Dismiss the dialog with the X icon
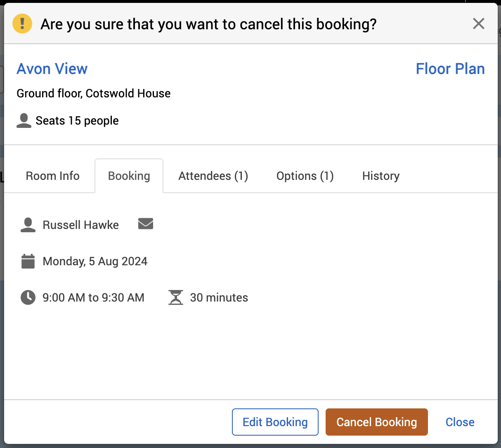 pos(478,24)
